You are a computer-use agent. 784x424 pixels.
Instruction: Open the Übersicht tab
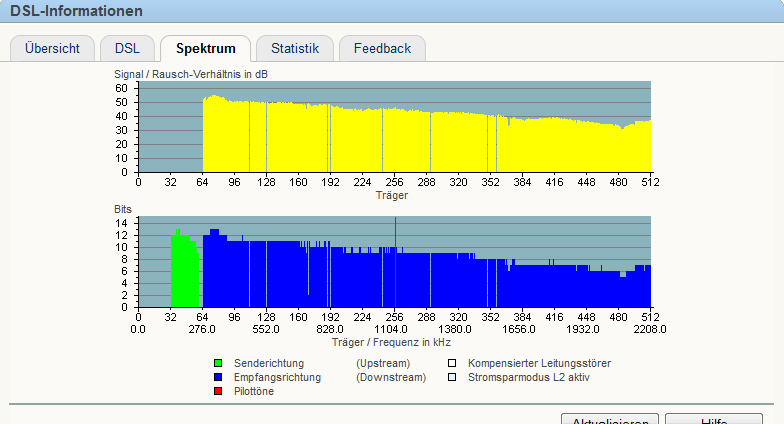pyautogui.click(x=52, y=48)
